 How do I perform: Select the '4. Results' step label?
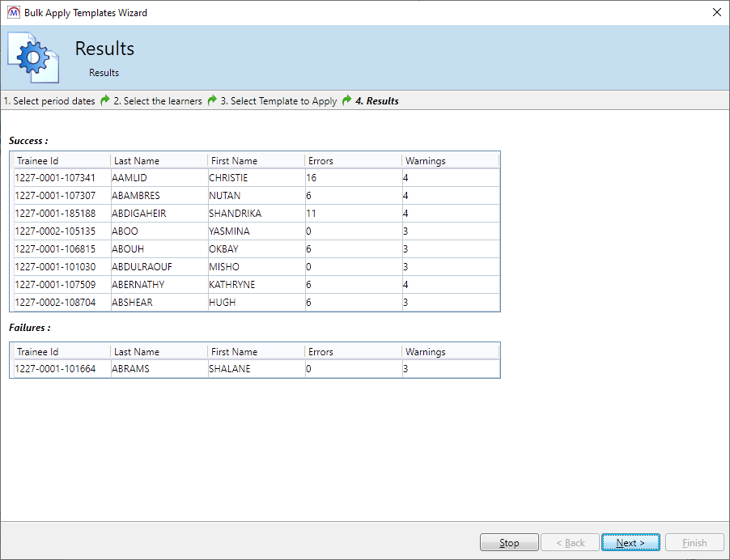coord(377,101)
